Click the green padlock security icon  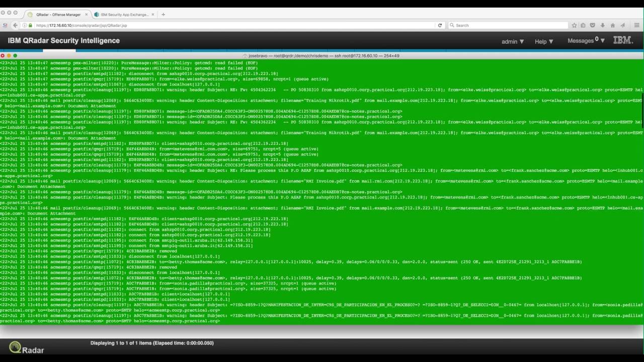pyautogui.click(x=31, y=25)
